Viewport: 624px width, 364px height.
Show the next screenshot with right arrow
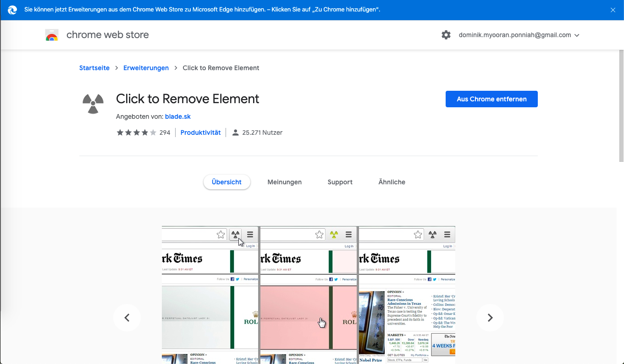(x=490, y=318)
